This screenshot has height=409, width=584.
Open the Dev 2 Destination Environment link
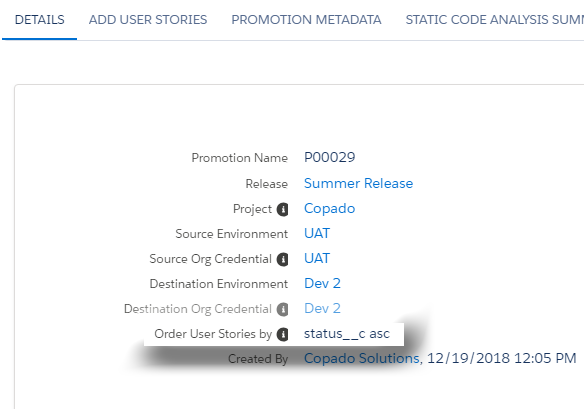pyautogui.click(x=322, y=283)
